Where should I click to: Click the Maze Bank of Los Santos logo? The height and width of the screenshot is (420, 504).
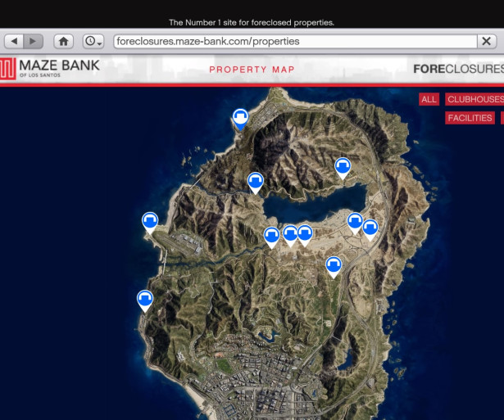point(50,69)
